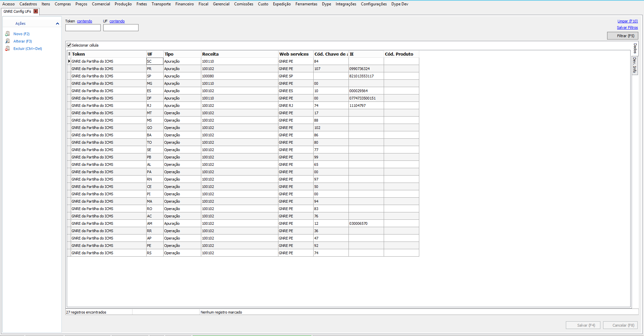The image size is (644, 336).
Task: Click the Alterar (F3) action link
Action: pyautogui.click(x=22, y=41)
